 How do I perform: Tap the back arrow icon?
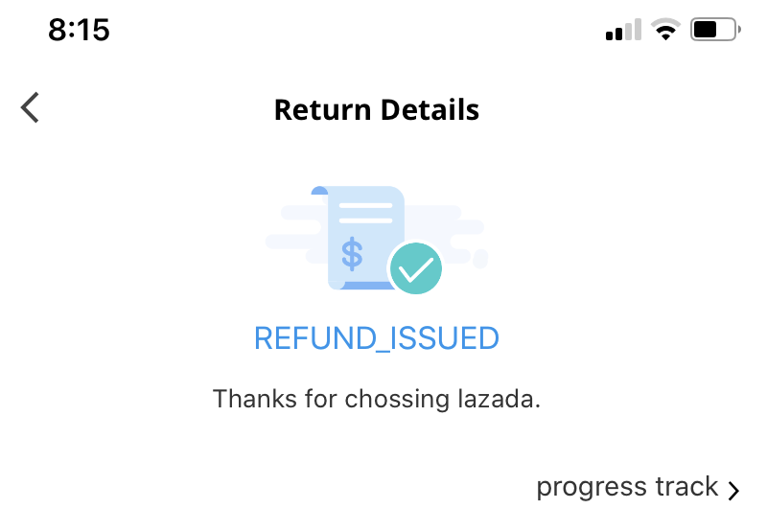pos(31,107)
